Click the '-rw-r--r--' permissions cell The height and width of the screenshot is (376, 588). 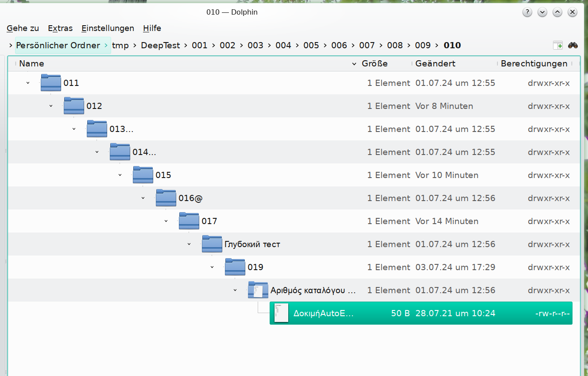(x=552, y=313)
